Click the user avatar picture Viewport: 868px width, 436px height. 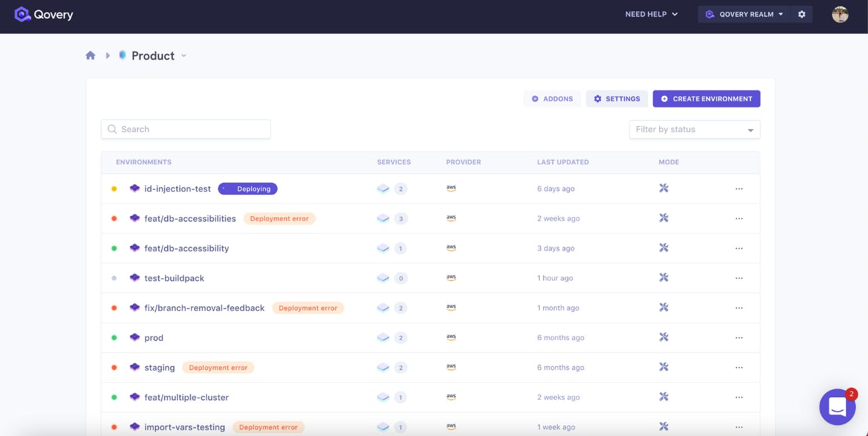pos(839,14)
